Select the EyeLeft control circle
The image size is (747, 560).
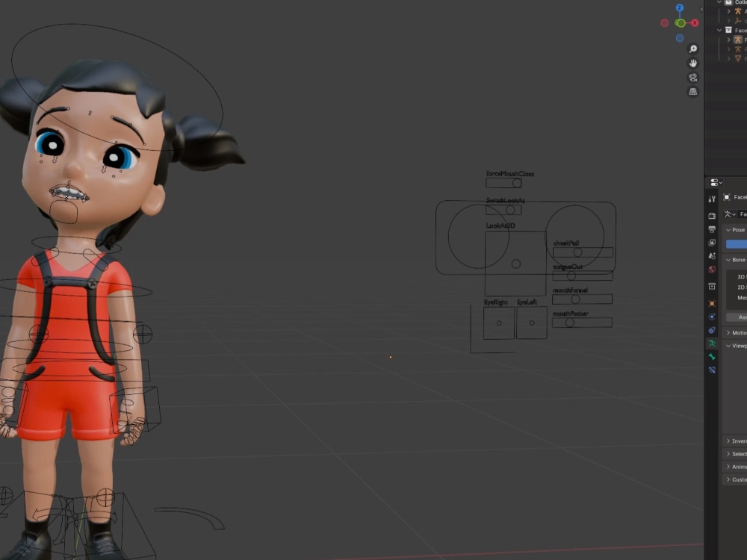pos(532,323)
